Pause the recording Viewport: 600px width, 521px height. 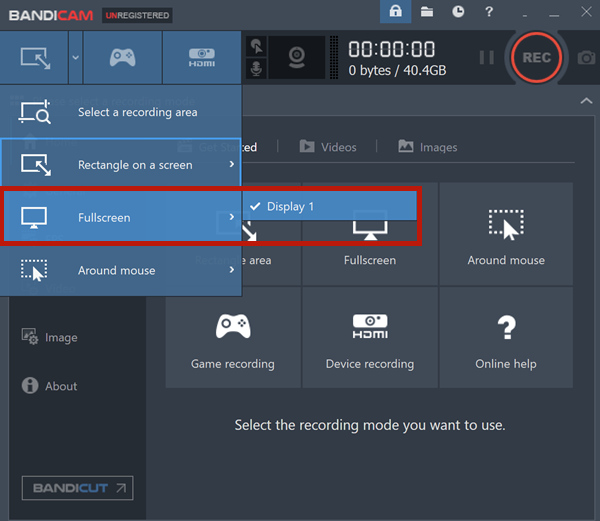click(486, 57)
